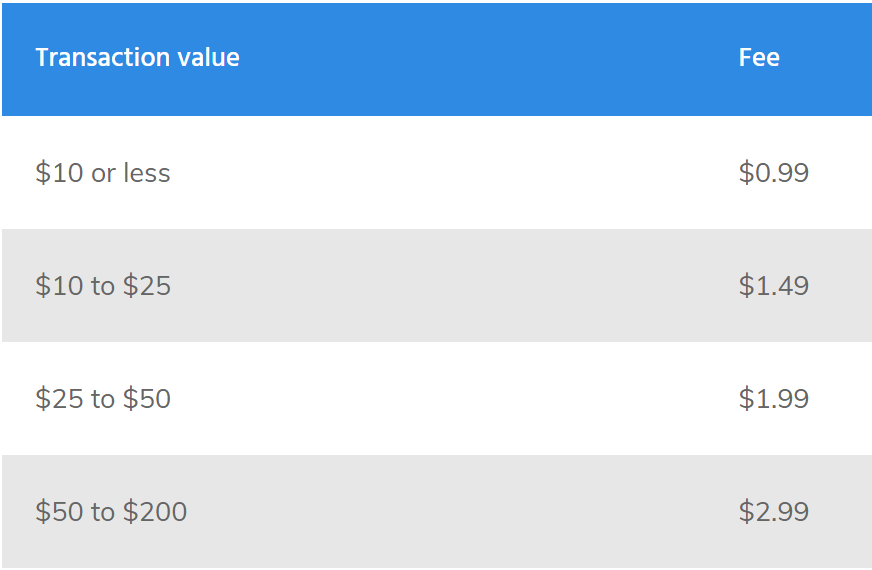Select the gray row with fee $2.99
The image size is (872, 570).
click(x=437, y=512)
